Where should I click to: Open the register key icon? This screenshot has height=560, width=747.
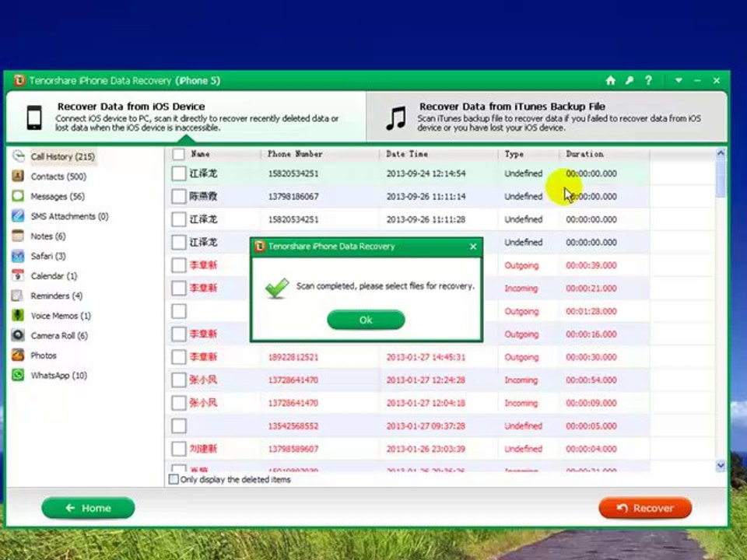[630, 80]
